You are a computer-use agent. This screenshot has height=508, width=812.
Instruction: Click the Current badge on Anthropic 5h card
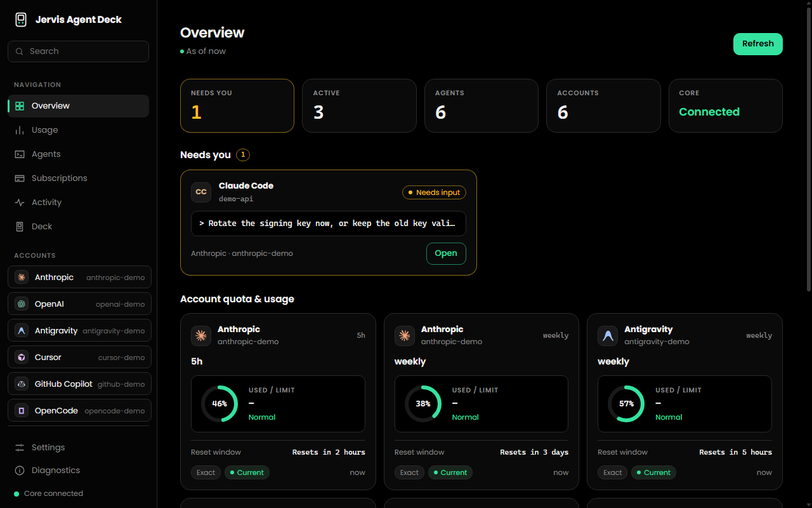pyautogui.click(x=247, y=472)
